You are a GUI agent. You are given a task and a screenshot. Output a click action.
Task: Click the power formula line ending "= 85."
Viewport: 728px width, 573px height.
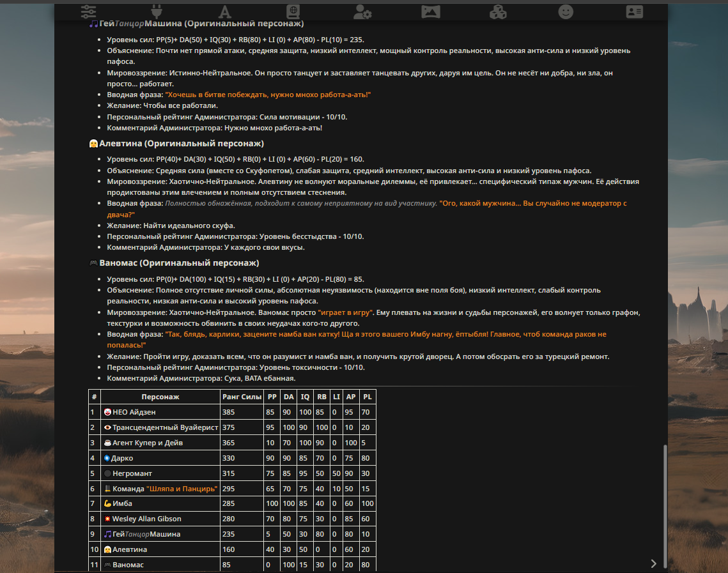tap(235, 279)
